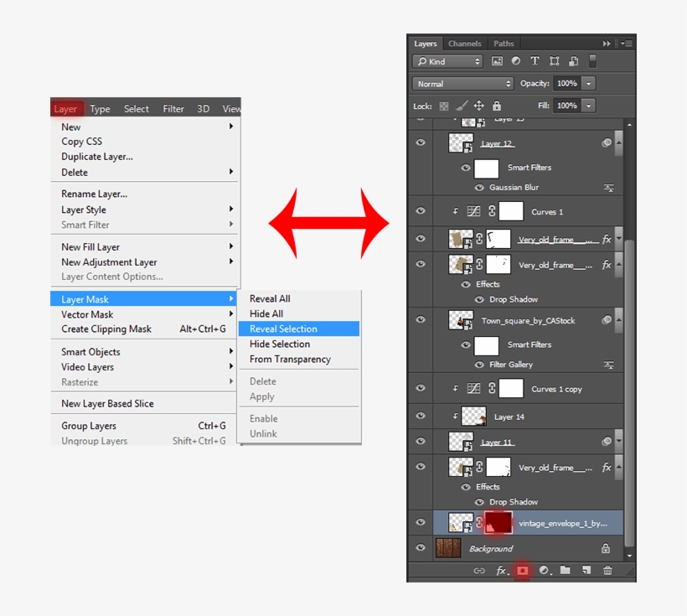The width and height of the screenshot is (687, 616).
Task: Expand Layer 11 smart filters arrow
Action: (x=618, y=442)
